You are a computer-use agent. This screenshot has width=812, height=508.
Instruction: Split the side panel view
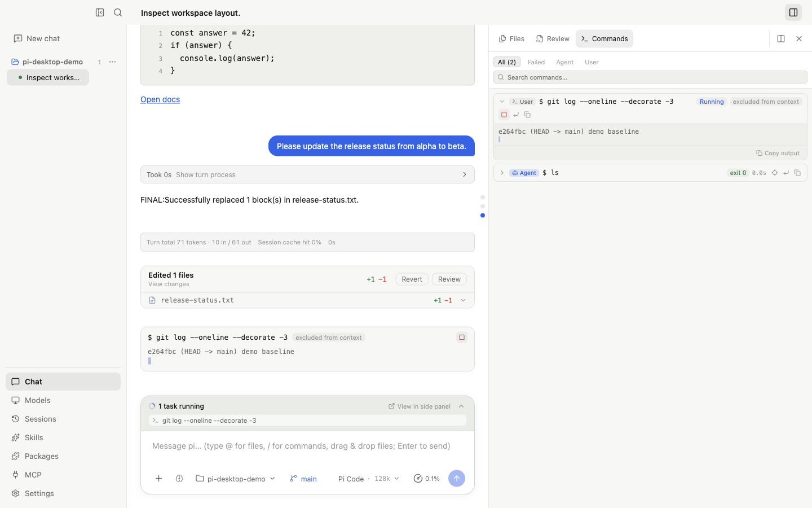781,39
